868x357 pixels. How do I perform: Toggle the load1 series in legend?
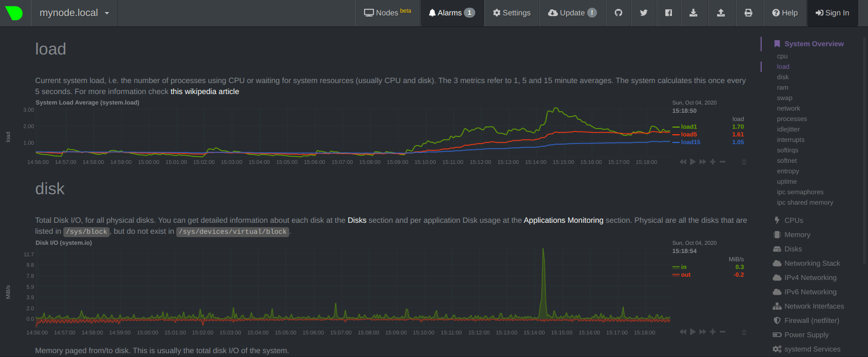pos(688,127)
